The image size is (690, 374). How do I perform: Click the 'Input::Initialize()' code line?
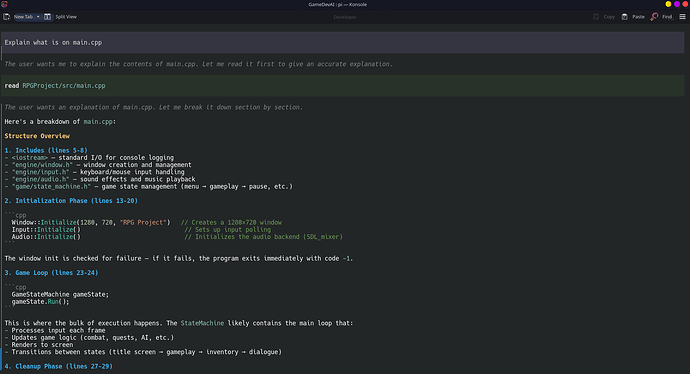tap(46, 230)
